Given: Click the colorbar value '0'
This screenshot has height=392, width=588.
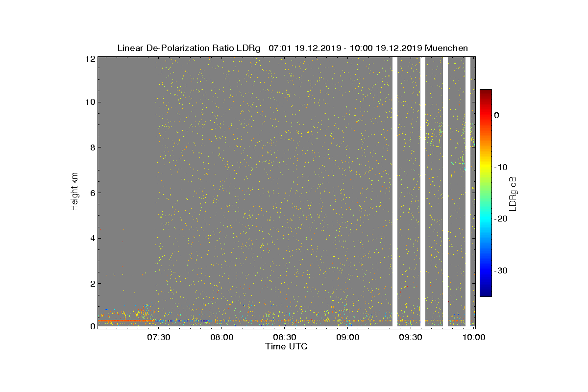Looking at the screenshot, I should pos(496,115).
